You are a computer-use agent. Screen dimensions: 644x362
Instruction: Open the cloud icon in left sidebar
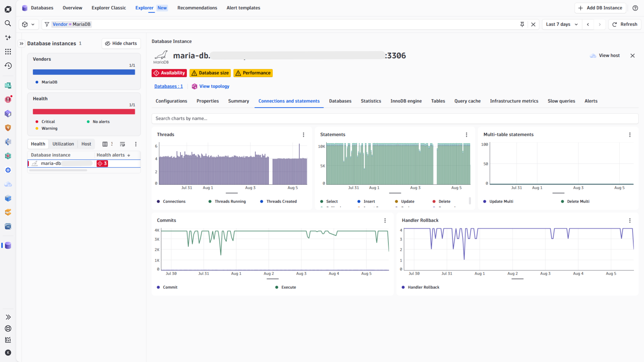[8, 184]
